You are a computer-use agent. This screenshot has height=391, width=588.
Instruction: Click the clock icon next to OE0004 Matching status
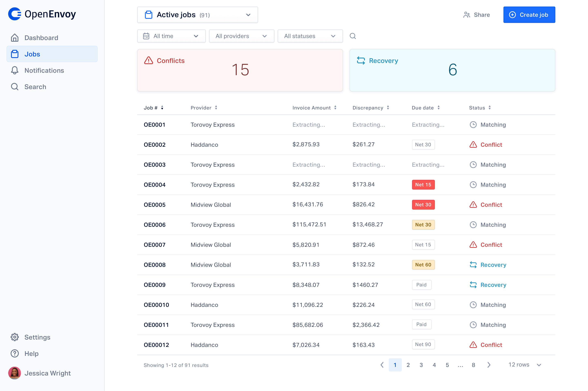click(x=473, y=184)
